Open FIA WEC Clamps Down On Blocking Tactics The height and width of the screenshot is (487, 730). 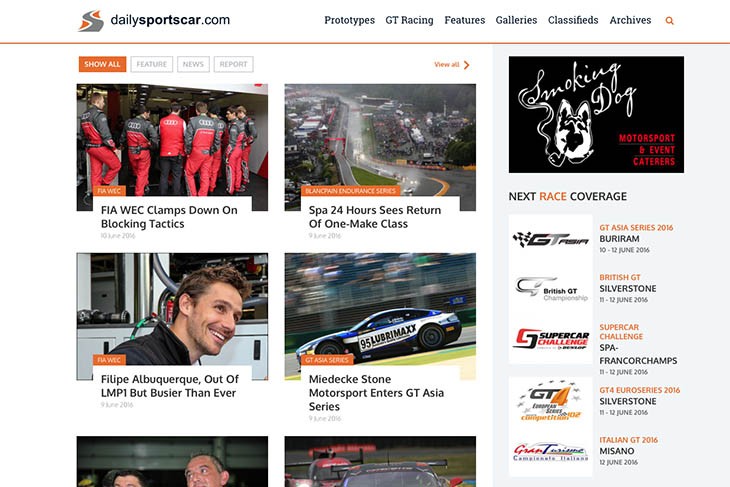pyautogui.click(x=169, y=217)
